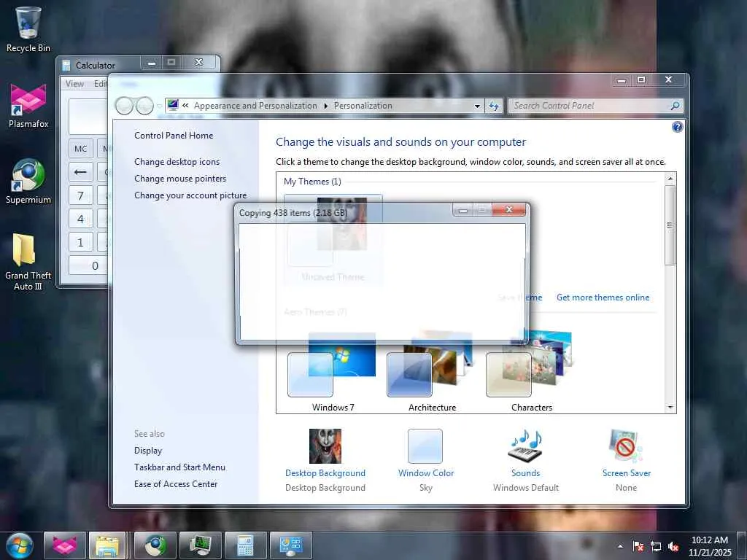Open the Supermium desktop shortcut
Image resolution: width=747 pixels, height=560 pixels.
[28, 182]
